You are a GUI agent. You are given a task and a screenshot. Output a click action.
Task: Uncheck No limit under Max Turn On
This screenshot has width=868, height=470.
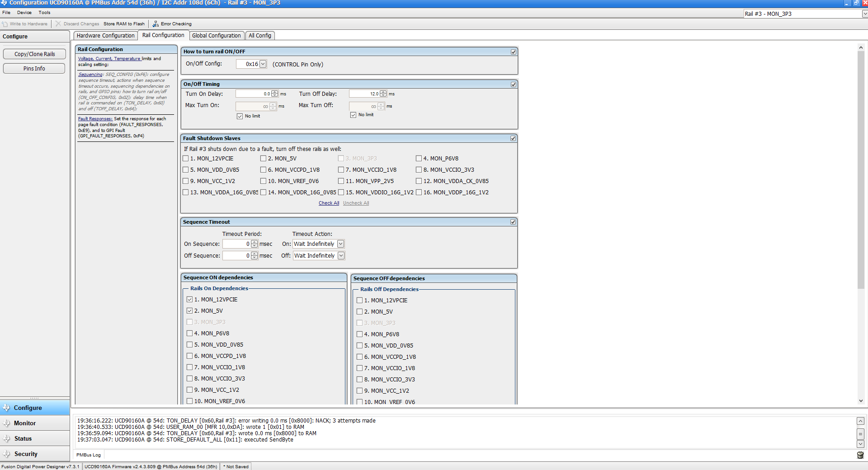240,116
